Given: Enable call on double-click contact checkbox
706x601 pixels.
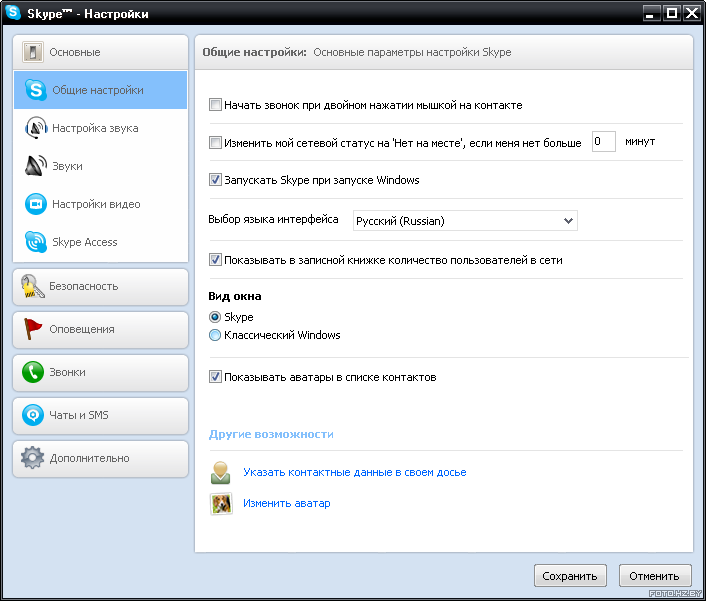Looking at the screenshot, I should [x=215, y=105].
